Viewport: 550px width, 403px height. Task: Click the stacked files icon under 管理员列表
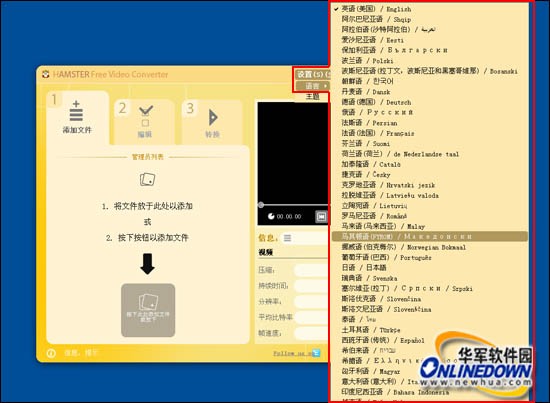(x=147, y=179)
